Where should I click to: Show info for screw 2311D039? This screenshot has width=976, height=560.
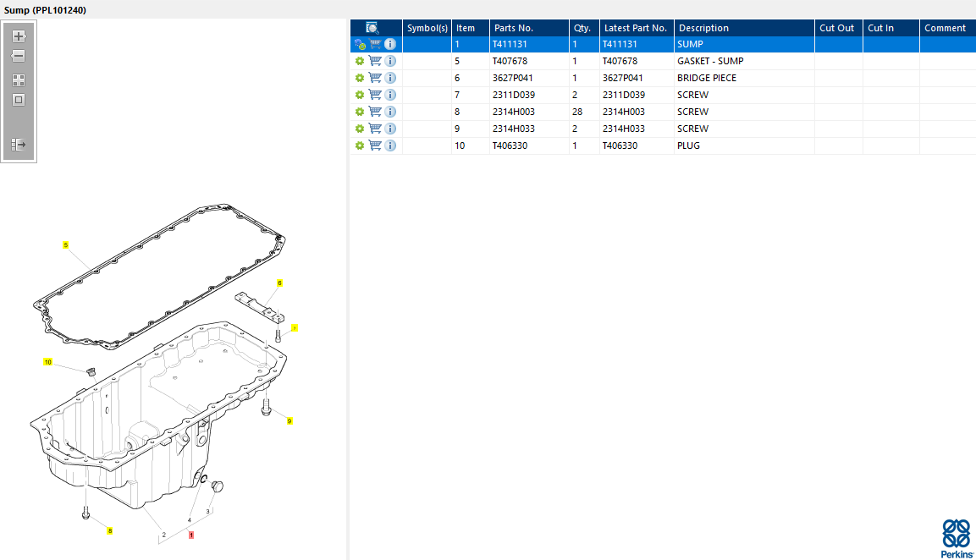390,95
